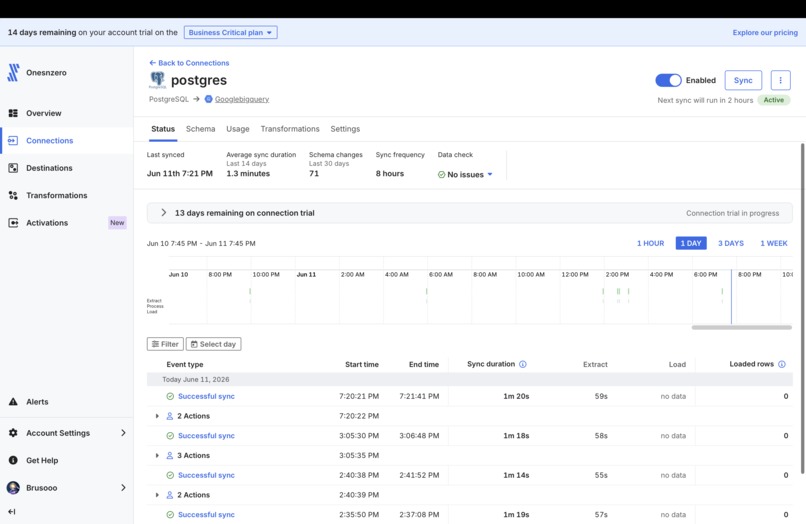This screenshot has height=524, width=806.
Task: Click the user icon beside 3 Actions
Action: 170,456
